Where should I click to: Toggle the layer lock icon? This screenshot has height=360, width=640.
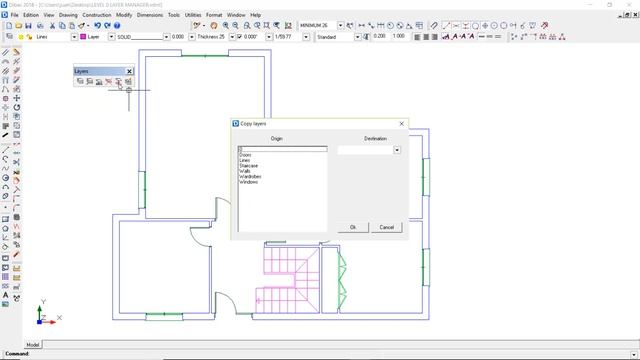29,37
